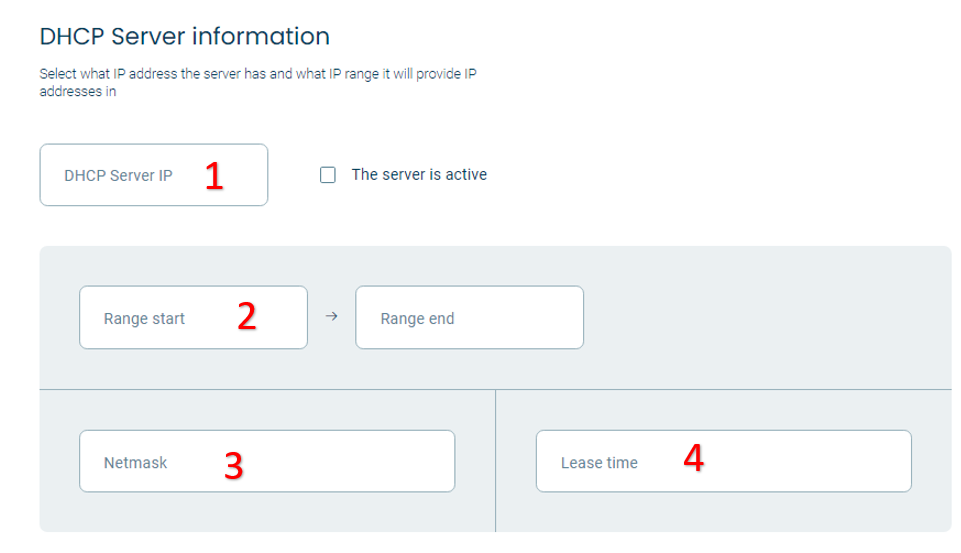Click the DHCP Server information heading
The width and height of the screenshot is (961, 553).
click(184, 36)
